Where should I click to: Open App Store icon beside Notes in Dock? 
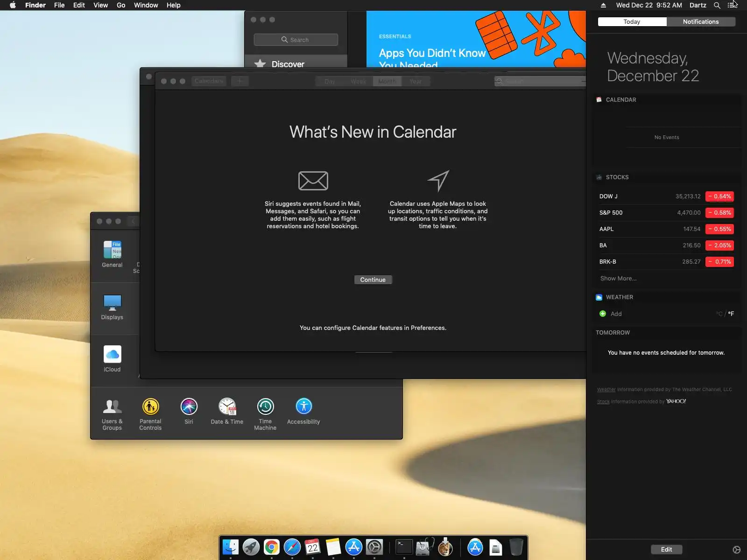tap(353, 547)
